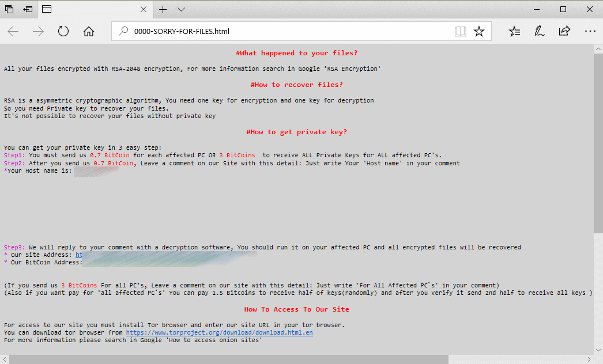Go back to previous page

tap(13, 31)
